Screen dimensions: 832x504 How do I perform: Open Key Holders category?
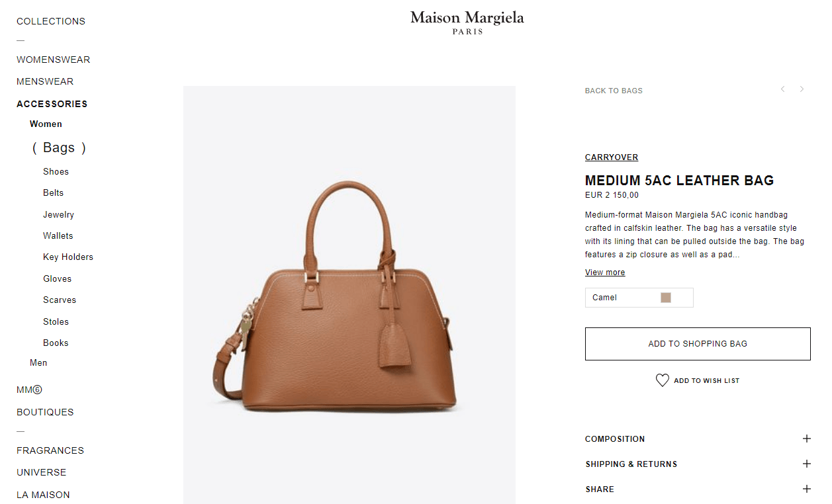68,257
